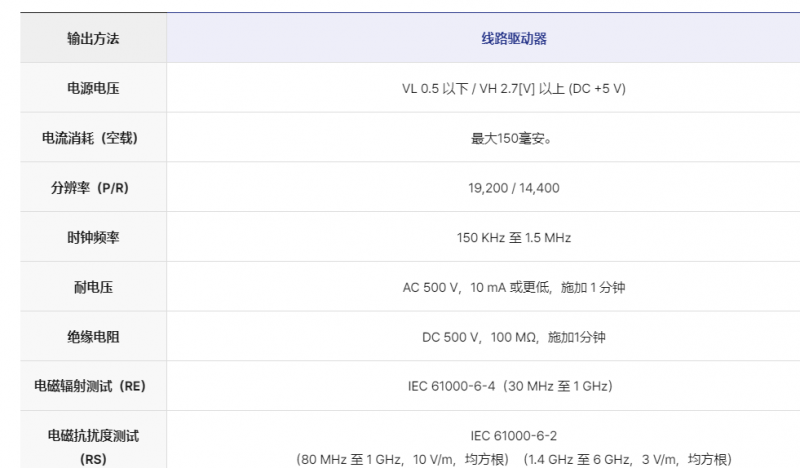The width and height of the screenshot is (800, 468).
Task: Select the 150 KHz 至 1.5 MHz value
Action: click(x=513, y=237)
